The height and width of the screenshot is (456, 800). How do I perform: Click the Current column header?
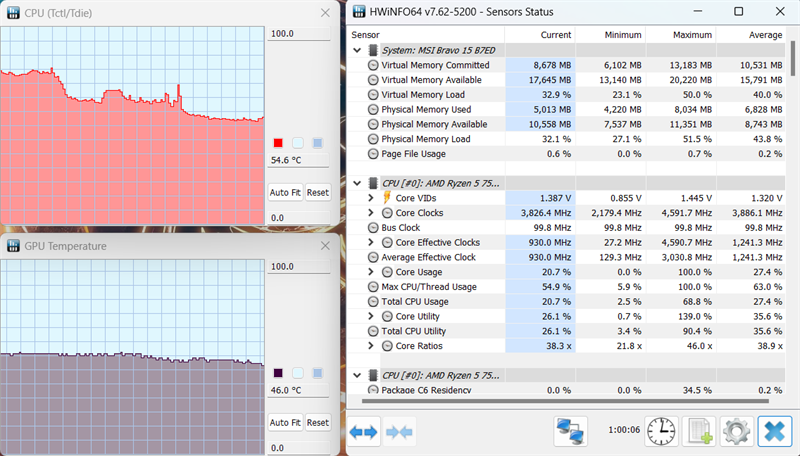[x=540, y=35]
